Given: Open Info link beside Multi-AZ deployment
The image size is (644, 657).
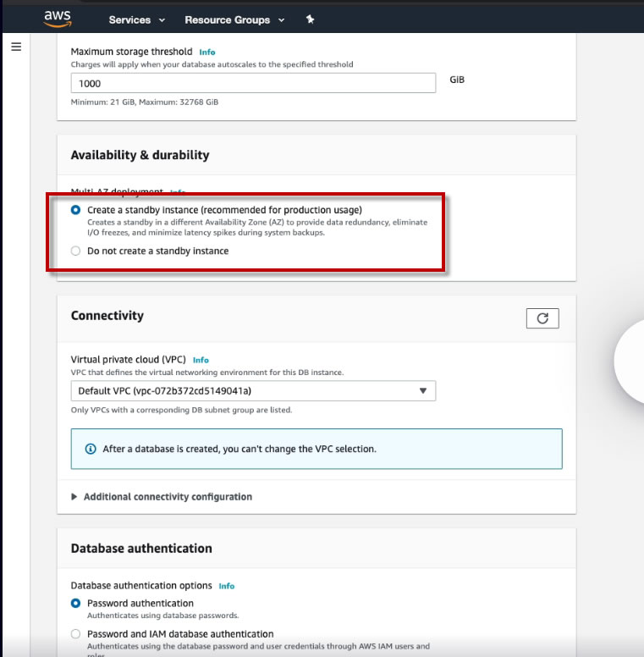Looking at the screenshot, I should pyautogui.click(x=178, y=193).
